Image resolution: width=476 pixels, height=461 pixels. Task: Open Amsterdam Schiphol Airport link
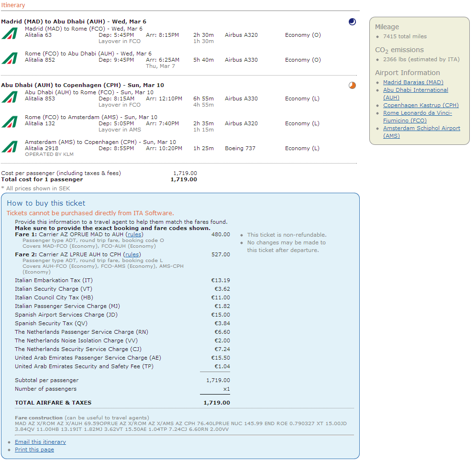tap(421, 128)
